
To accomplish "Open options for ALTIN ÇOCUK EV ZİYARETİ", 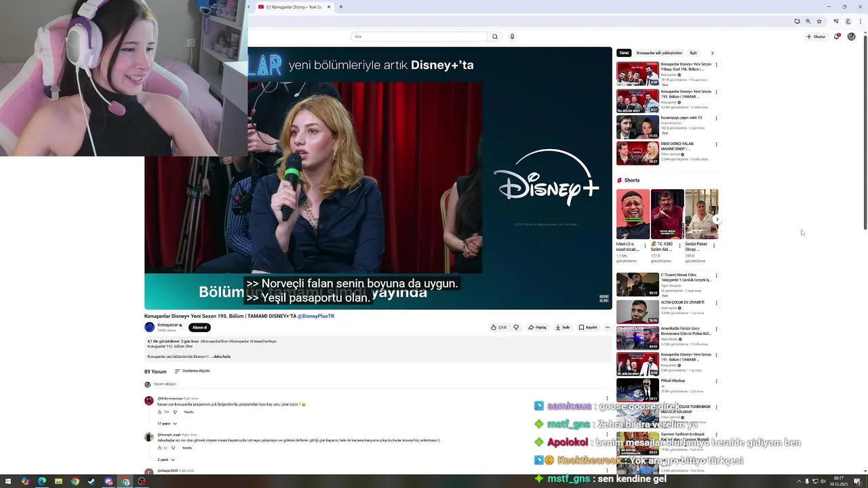I will (716, 302).
